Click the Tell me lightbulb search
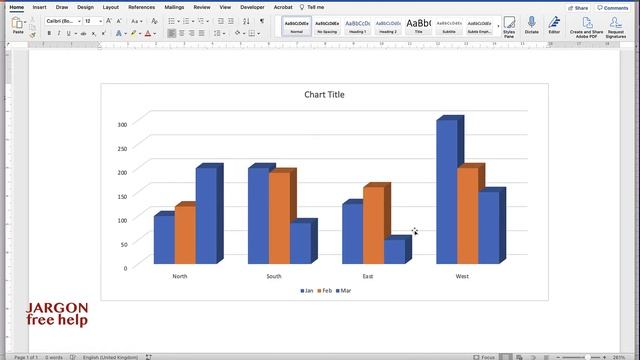The width and height of the screenshot is (640, 360). click(312, 7)
